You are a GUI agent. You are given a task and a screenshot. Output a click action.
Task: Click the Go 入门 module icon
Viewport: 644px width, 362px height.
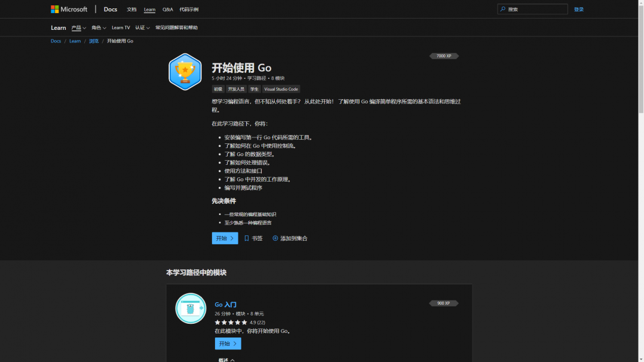pos(191,308)
